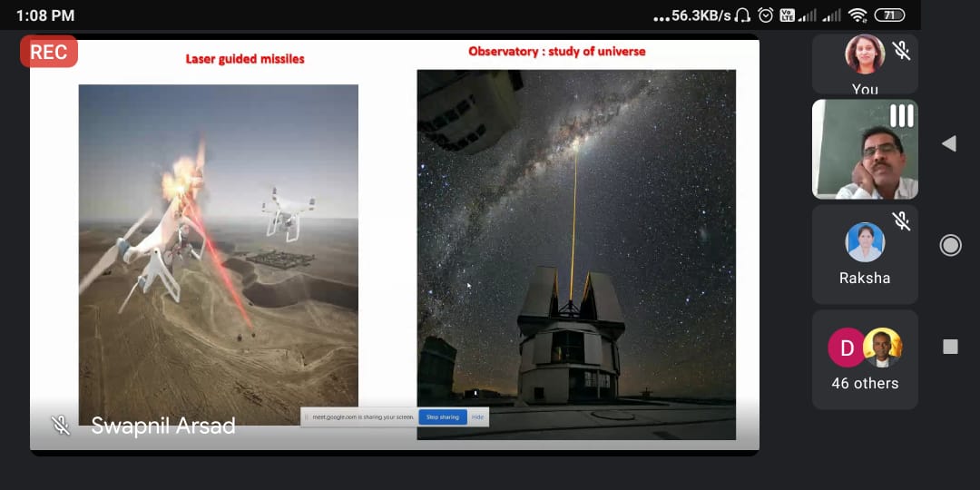The width and height of the screenshot is (980, 490).
Task: Tap audio bars icon on speaking participant tile
Action: (901, 115)
